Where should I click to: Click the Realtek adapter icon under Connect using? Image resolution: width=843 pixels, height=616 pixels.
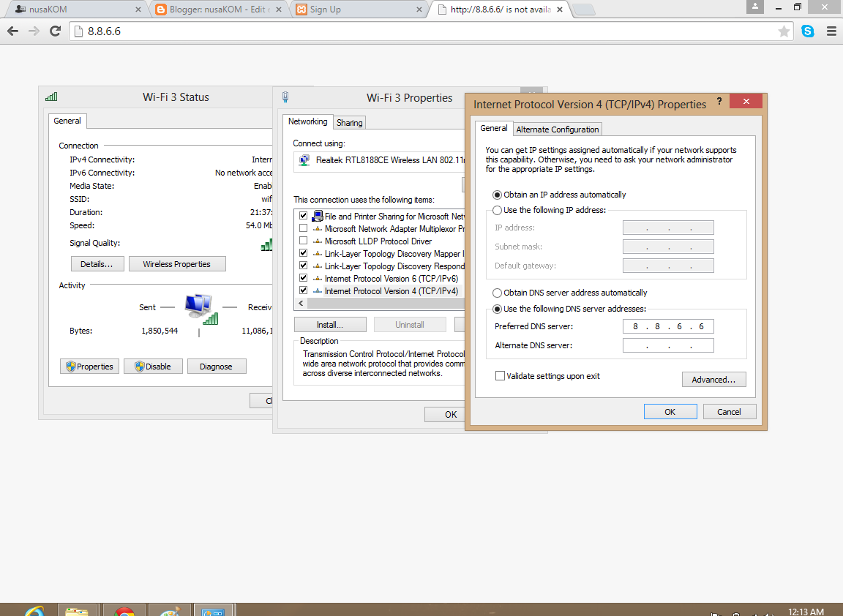click(304, 160)
